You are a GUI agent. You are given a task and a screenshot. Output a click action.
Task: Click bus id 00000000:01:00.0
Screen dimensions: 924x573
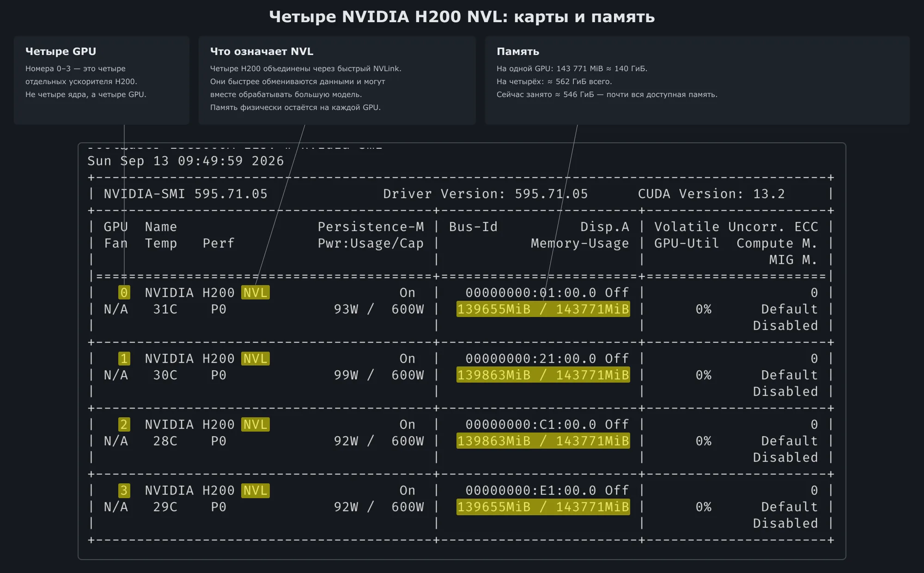point(531,293)
